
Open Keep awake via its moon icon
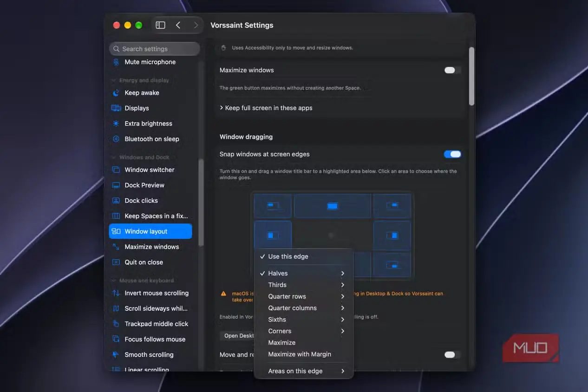[116, 93]
